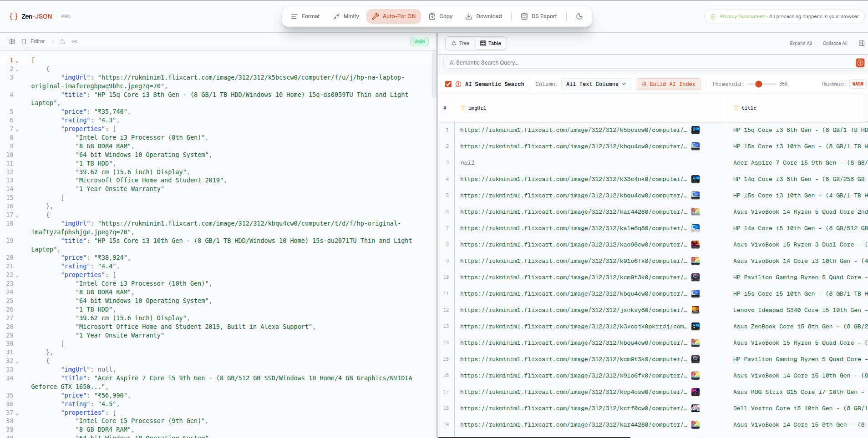Adjust the Threshold slider handle
The height and width of the screenshot is (438, 868).
coord(758,84)
